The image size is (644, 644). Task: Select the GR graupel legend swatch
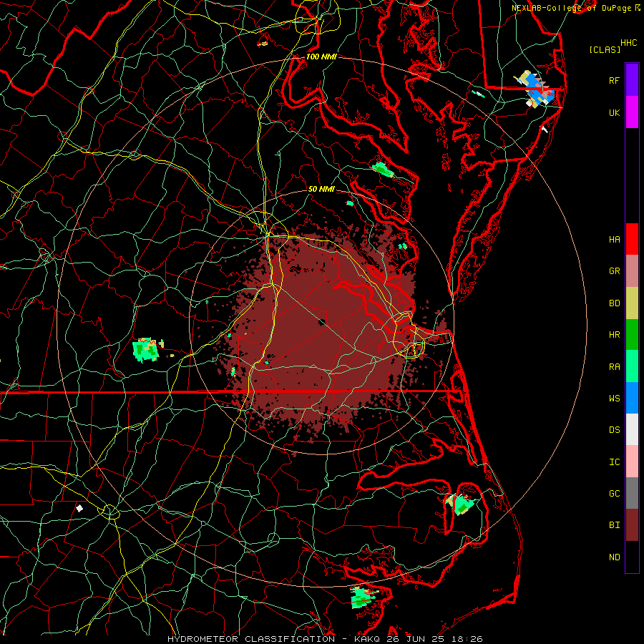click(x=632, y=270)
